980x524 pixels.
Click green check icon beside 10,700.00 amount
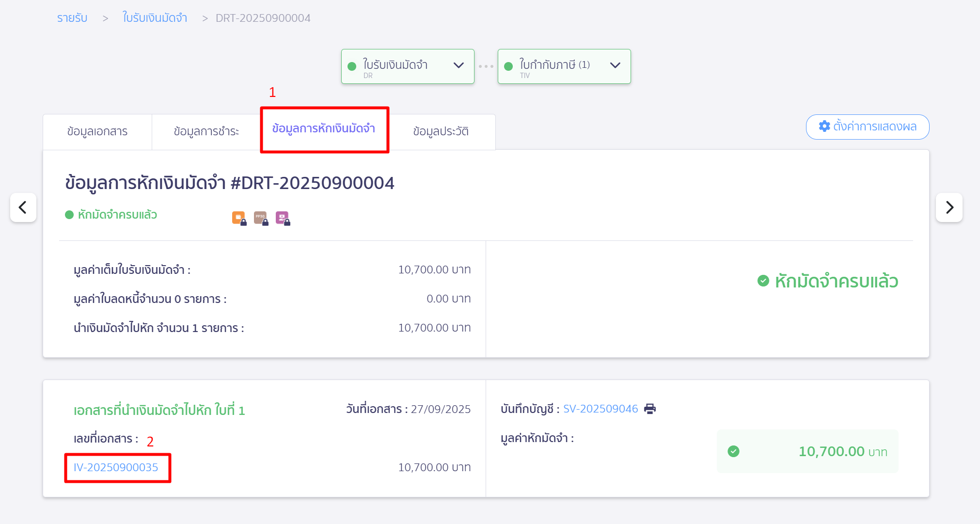click(733, 451)
